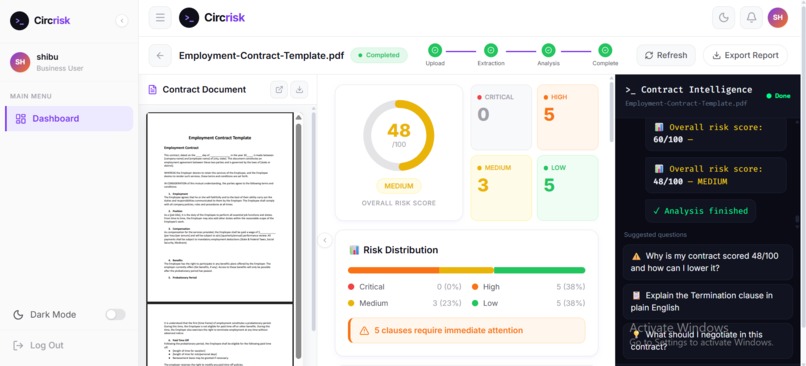Go back using the arrow button
Screen dimensions: 806x366
click(x=160, y=56)
